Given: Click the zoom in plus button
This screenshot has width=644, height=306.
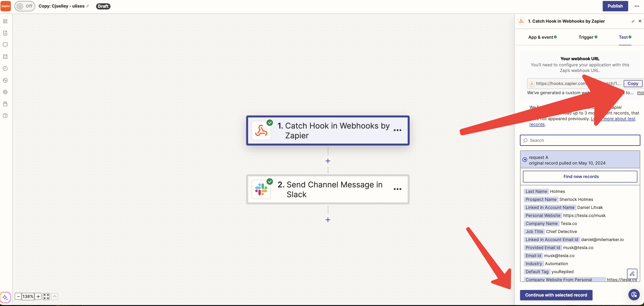Looking at the screenshot, I should [38, 297].
